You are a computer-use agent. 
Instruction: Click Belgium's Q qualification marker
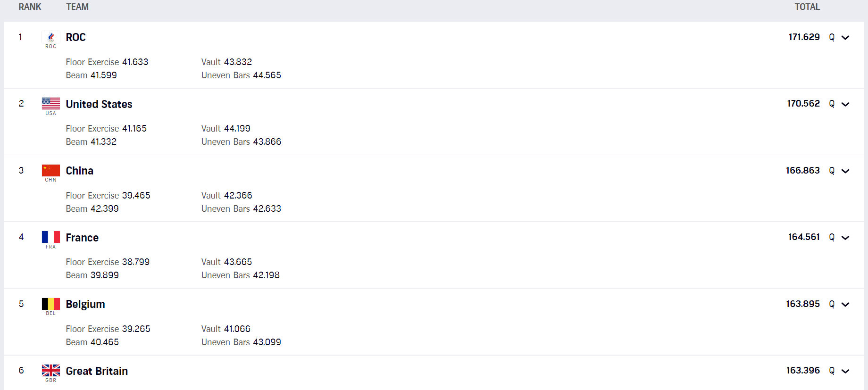coord(832,304)
